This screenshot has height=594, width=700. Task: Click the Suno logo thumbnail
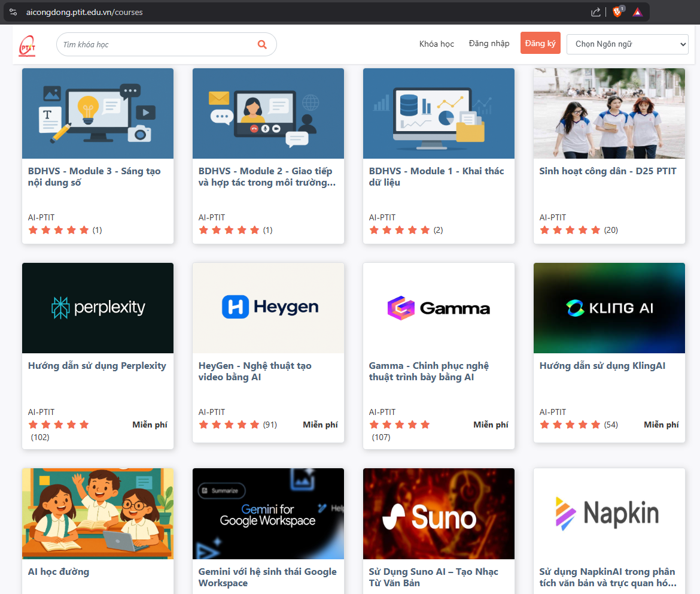(x=439, y=514)
